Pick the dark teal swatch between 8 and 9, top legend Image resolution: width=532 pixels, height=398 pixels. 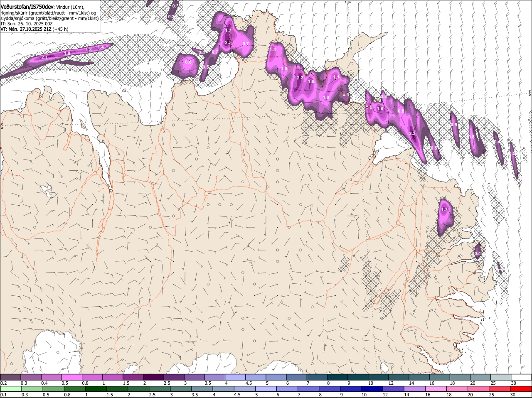[338, 377]
